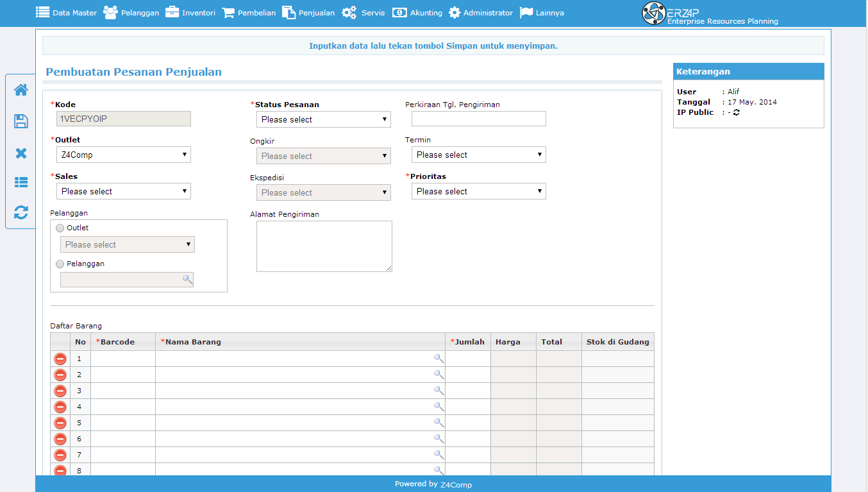Expand the Status Pesanan dropdown
868x492 pixels.
point(324,119)
